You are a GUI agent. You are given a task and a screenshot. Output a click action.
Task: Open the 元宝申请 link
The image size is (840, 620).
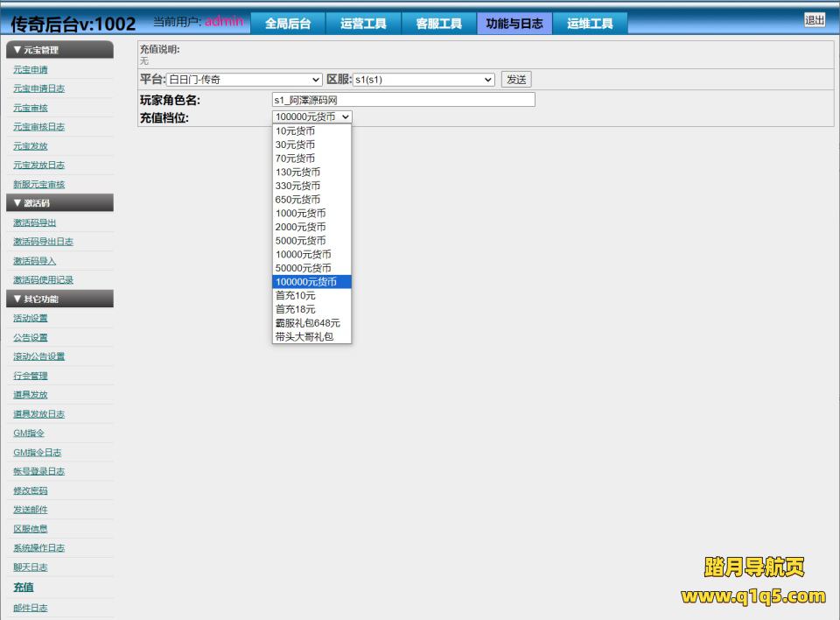tap(31, 69)
